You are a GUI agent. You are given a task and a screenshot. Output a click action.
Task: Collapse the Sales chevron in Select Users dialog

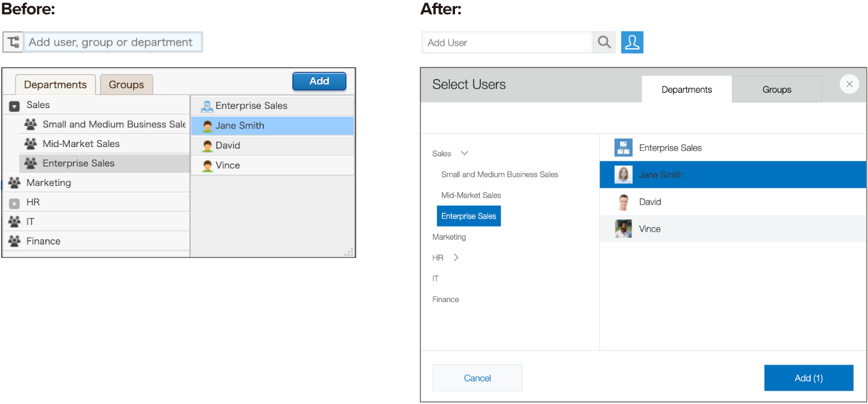tap(465, 153)
